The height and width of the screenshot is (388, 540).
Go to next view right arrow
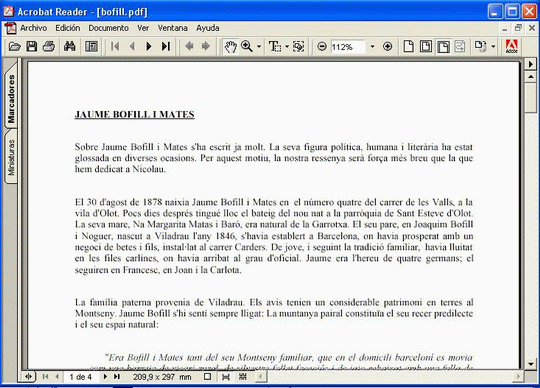pos(206,46)
